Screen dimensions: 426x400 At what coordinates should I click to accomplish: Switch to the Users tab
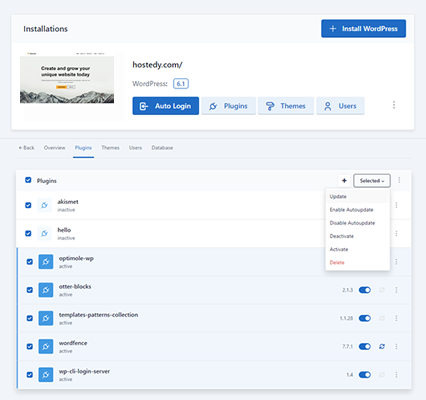(135, 148)
